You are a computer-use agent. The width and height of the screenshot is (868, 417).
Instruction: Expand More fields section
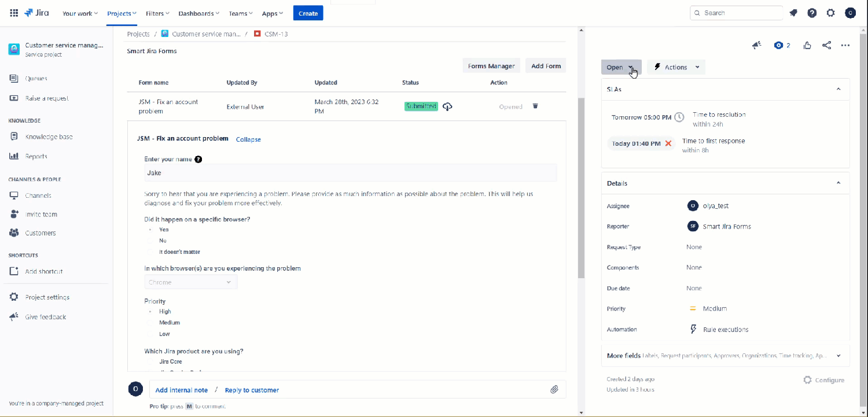838,356
